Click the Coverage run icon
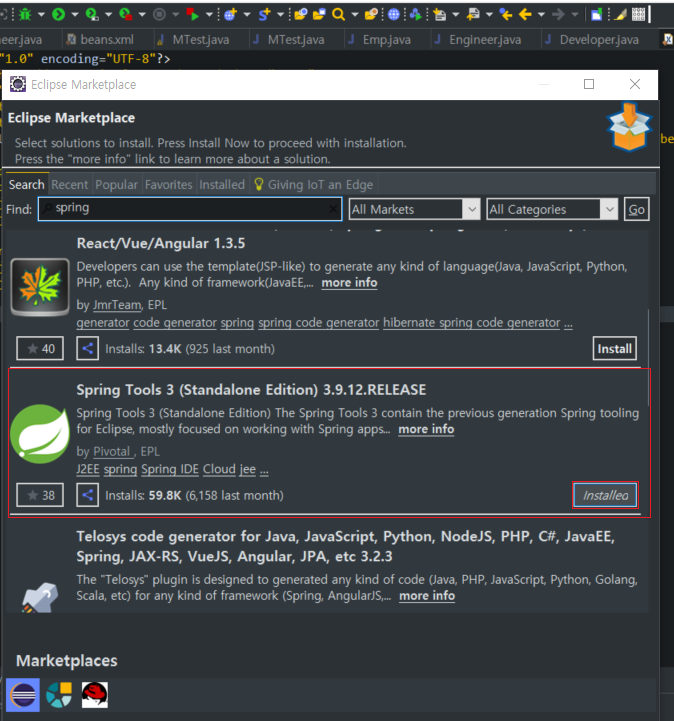 pos(92,15)
